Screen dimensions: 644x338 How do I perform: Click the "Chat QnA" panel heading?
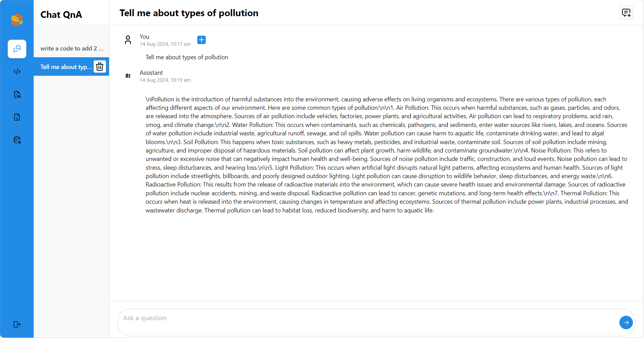point(61,15)
